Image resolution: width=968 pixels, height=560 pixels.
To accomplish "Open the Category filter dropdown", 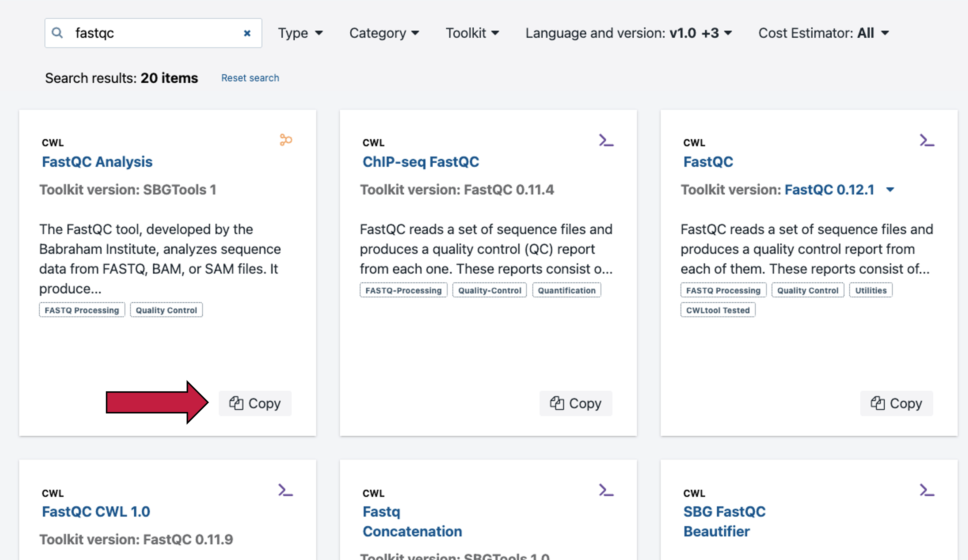I will 384,33.
